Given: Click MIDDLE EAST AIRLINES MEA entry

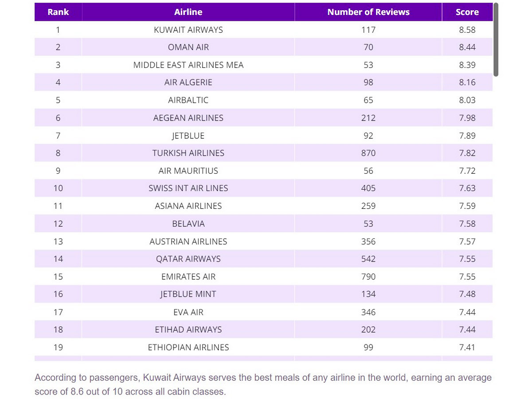Looking at the screenshot, I should pos(188,65).
